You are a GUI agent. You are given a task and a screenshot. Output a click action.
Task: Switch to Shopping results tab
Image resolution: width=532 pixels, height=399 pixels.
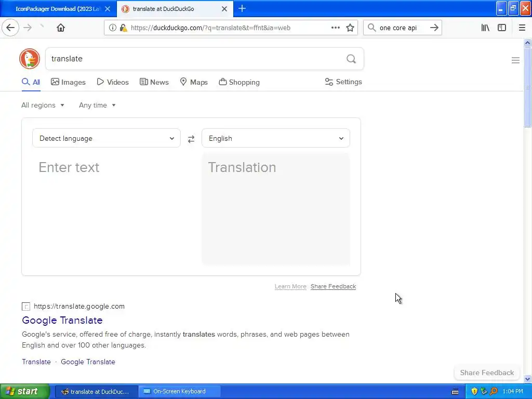239,82
